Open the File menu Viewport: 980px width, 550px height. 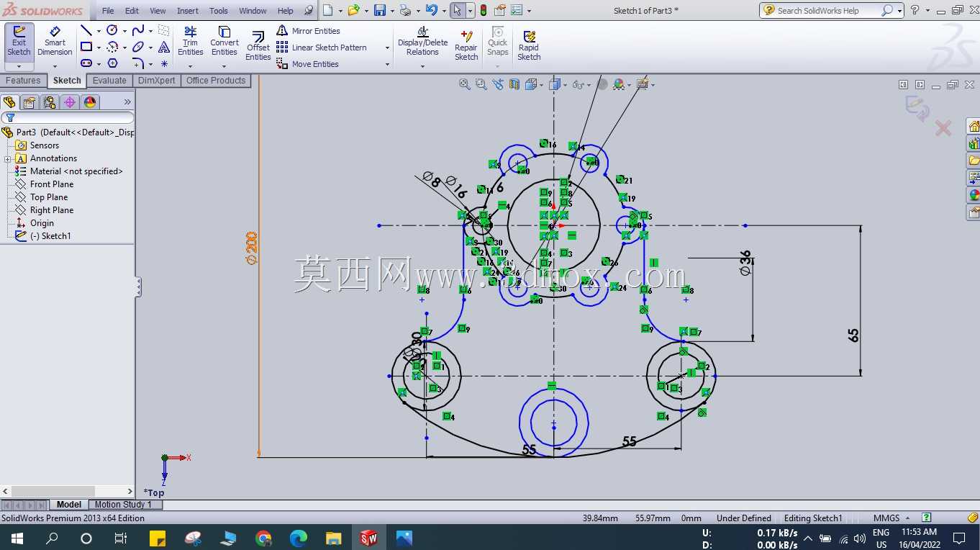[108, 11]
